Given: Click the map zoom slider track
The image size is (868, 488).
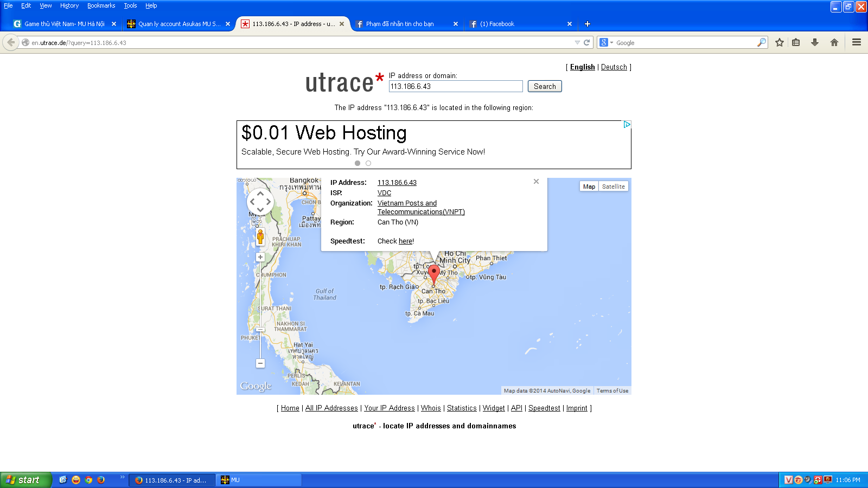Looking at the screenshot, I should [x=260, y=310].
